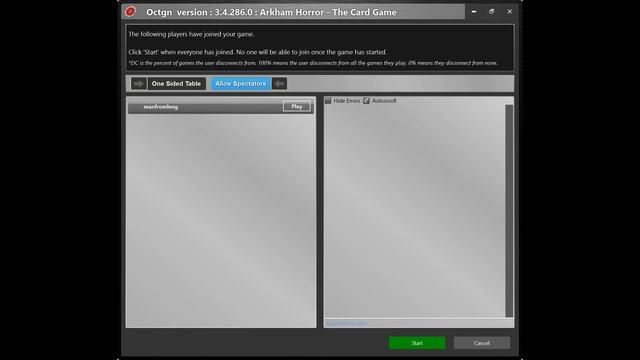Cancel the game lobby
640x360 pixels.
(x=482, y=343)
